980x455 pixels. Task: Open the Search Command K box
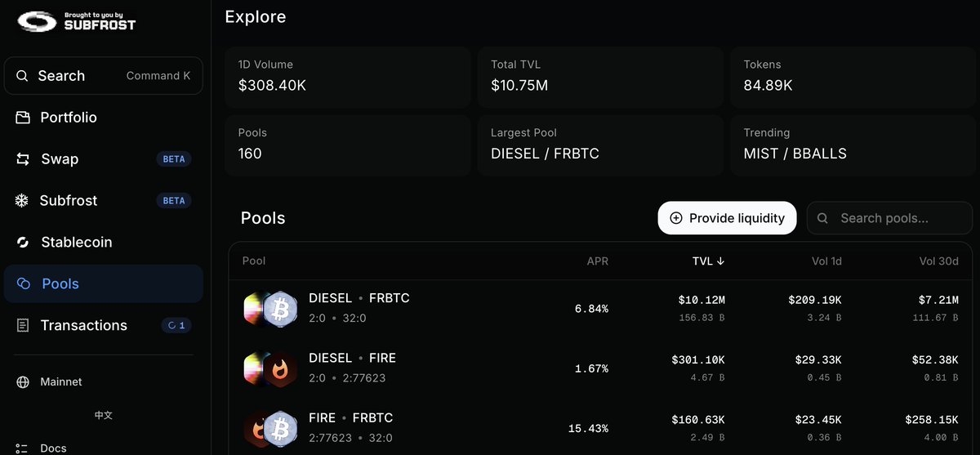[103, 76]
